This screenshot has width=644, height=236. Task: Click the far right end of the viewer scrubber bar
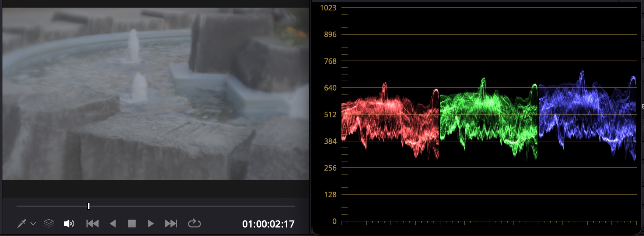294,206
